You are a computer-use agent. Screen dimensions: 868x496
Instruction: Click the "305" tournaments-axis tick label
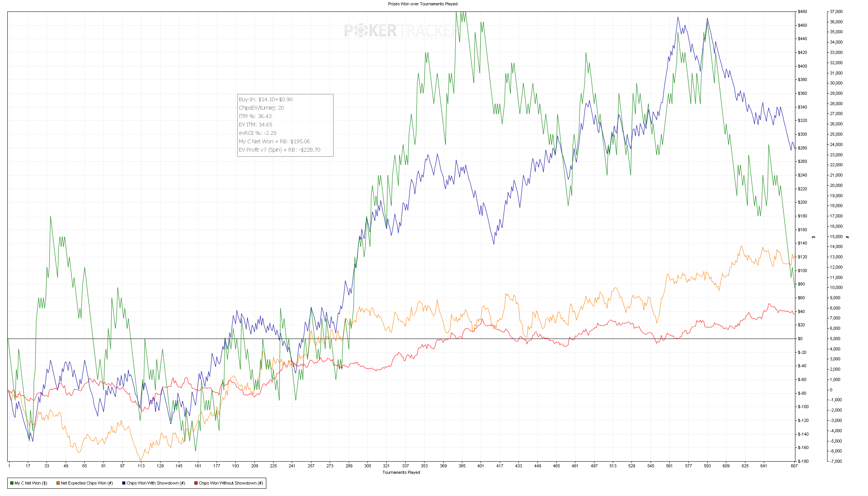click(x=368, y=466)
